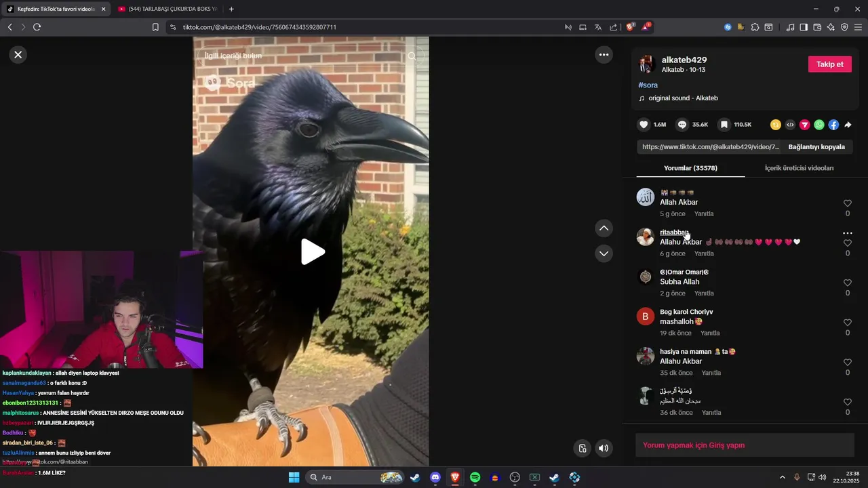Show hidden system tray icons
This screenshot has width=868, height=488.
(x=782, y=477)
